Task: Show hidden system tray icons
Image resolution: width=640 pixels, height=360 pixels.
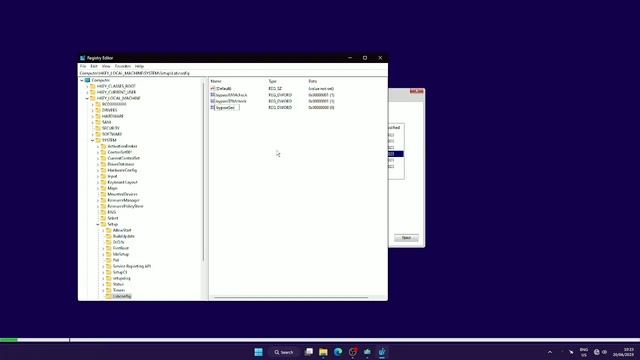Action: coord(550,352)
